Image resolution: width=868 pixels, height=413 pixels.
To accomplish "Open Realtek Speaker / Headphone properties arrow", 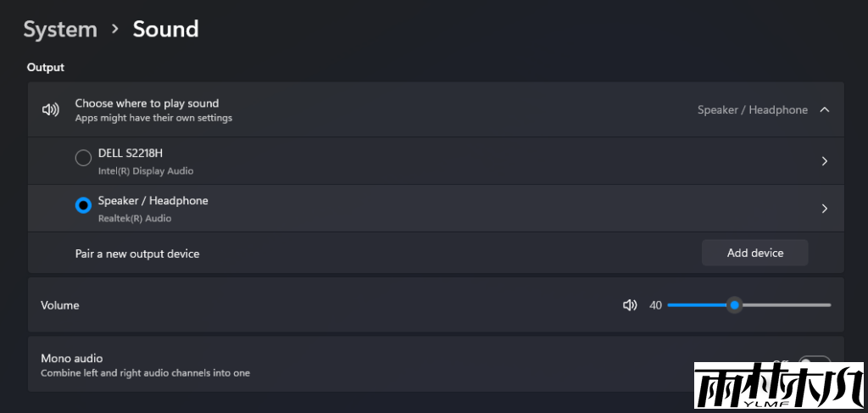I will (x=825, y=209).
